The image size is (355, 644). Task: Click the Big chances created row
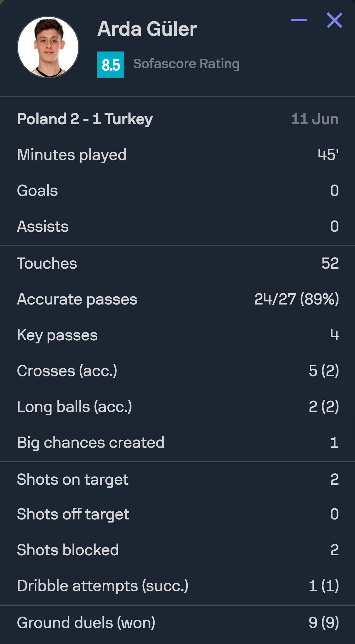(177, 442)
